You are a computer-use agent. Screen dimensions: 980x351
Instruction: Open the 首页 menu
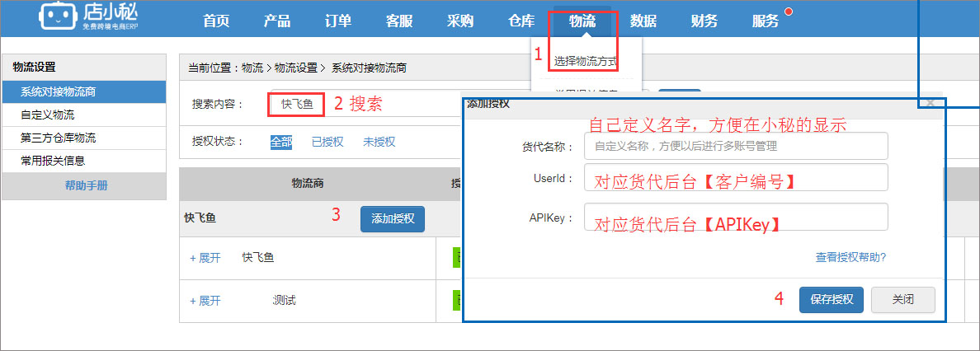[x=216, y=21]
